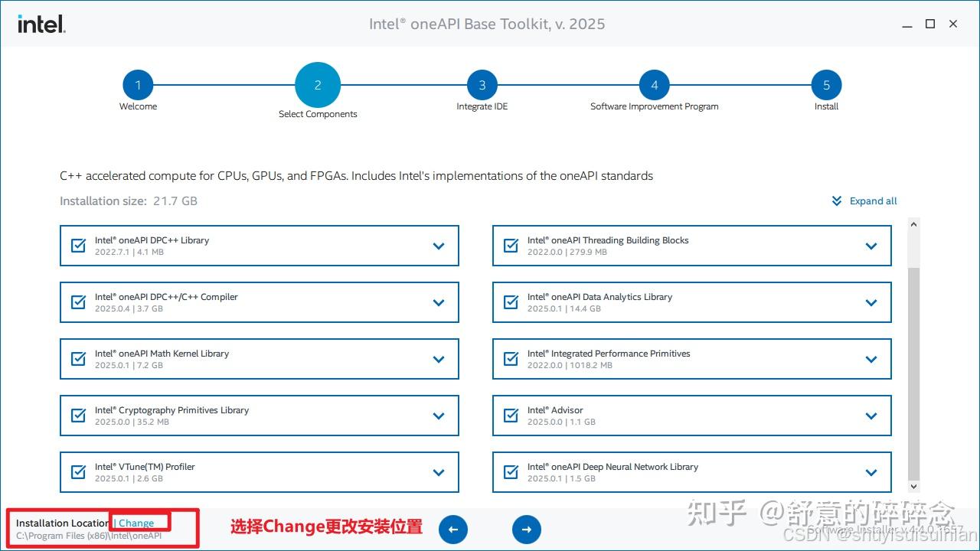Expand Intel oneAPI Deep Neural Network Library
980x551 pixels.
[x=871, y=472]
